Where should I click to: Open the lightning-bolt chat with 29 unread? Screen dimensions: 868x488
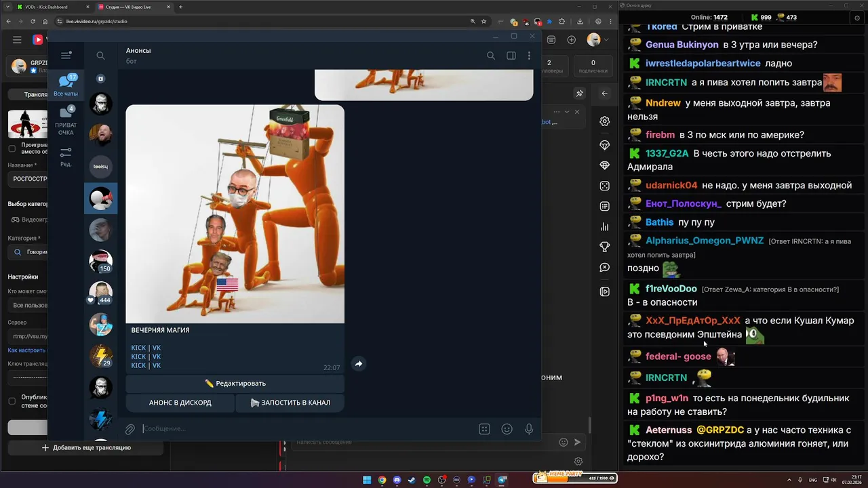tap(100, 356)
